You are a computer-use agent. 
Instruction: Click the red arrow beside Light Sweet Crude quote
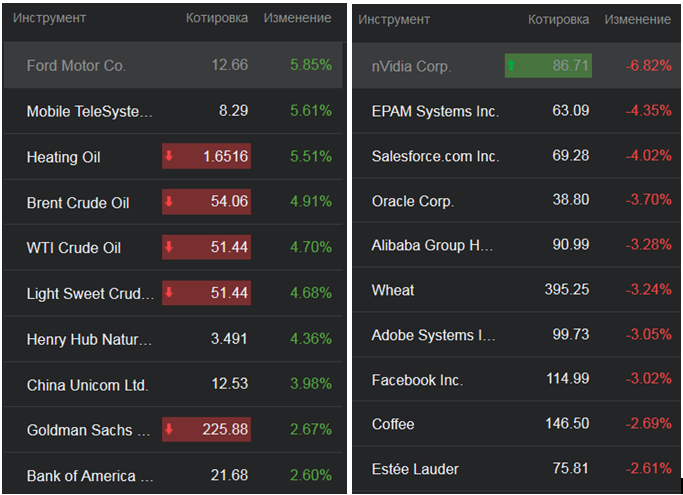[169, 293]
